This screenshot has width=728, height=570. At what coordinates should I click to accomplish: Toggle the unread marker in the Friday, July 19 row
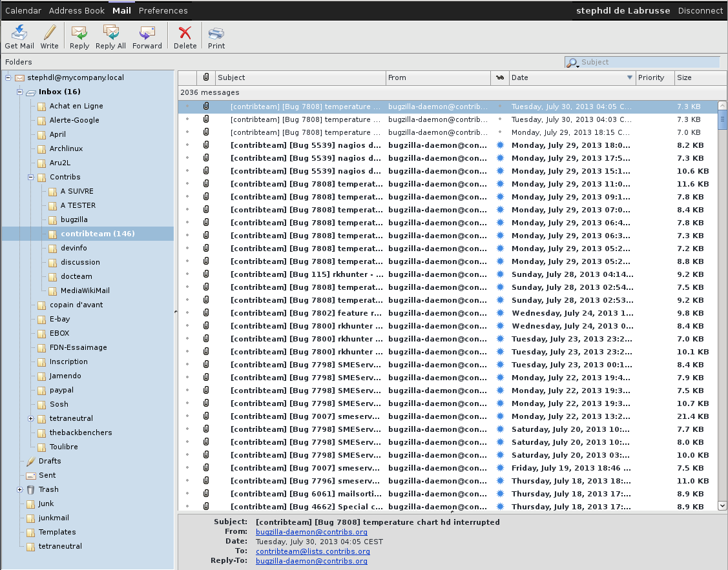[500, 468]
